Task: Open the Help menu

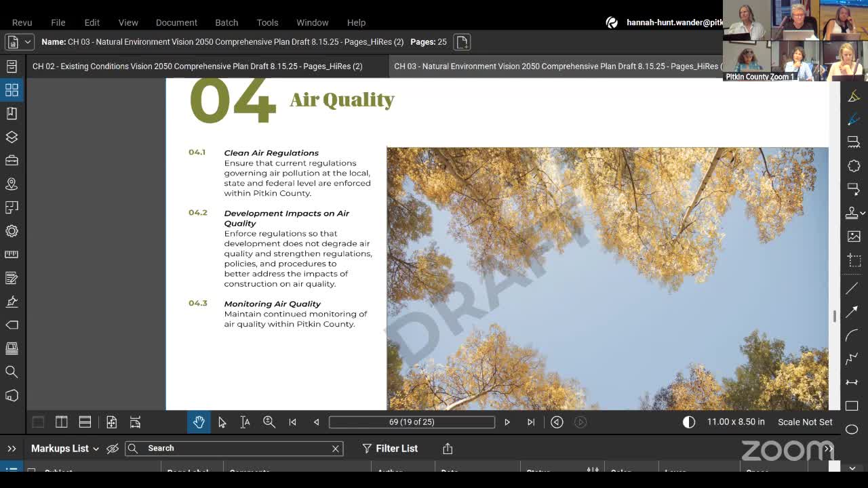Action: pyautogui.click(x=356, y=22)
